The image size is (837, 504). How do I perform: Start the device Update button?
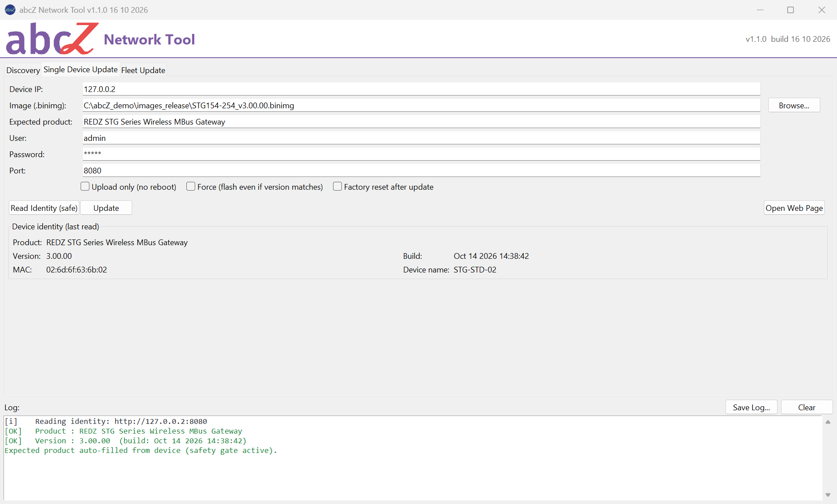pos(106,208)
